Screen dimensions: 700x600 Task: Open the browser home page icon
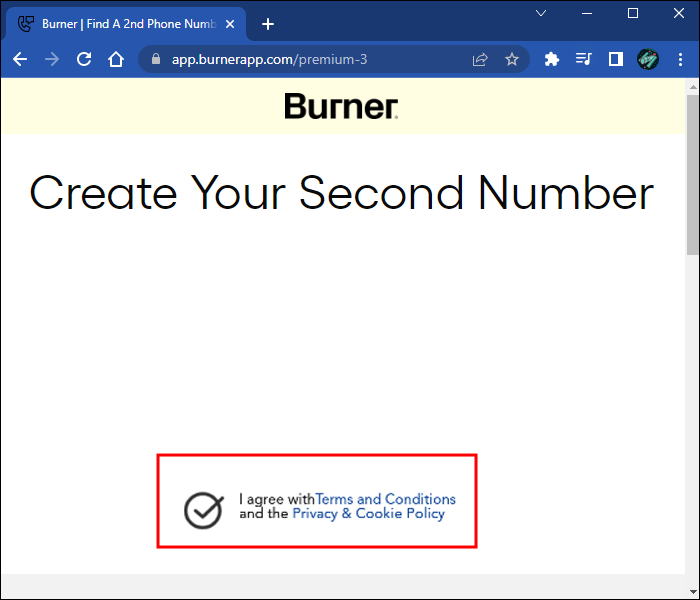pyautogui.click(x=116, y=59)
